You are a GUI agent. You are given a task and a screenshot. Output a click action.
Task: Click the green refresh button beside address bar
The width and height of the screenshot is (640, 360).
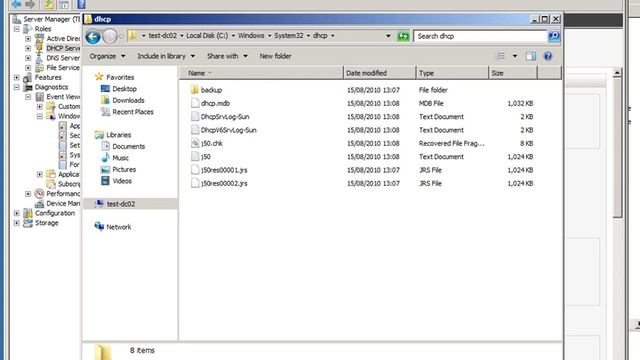coord(403,36)
